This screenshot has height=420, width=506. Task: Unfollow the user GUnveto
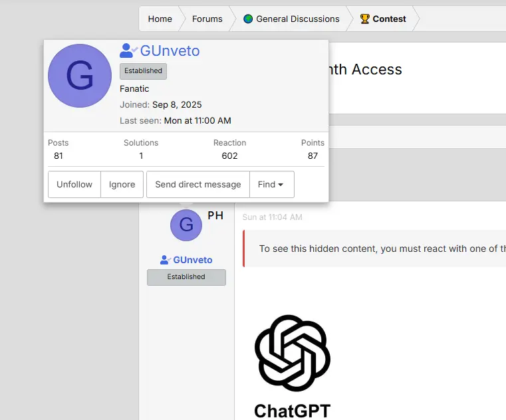click(74, 185)
